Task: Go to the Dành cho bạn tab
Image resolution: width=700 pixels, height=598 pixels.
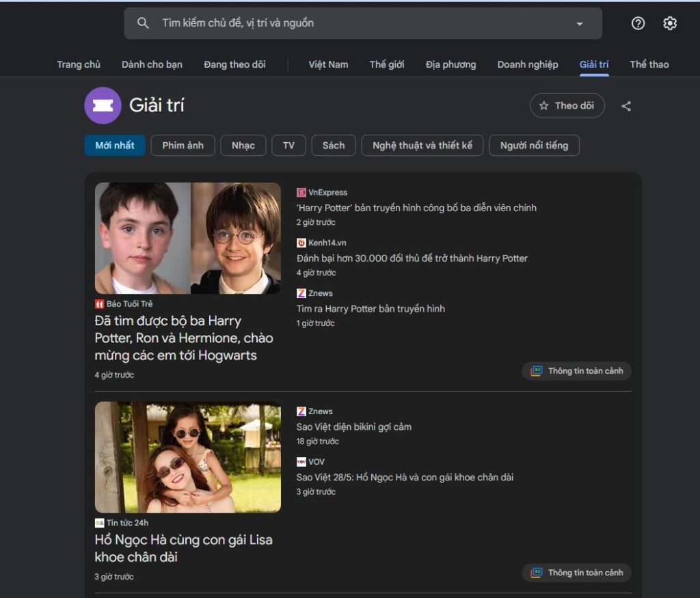Action: [x=152, y=64]
